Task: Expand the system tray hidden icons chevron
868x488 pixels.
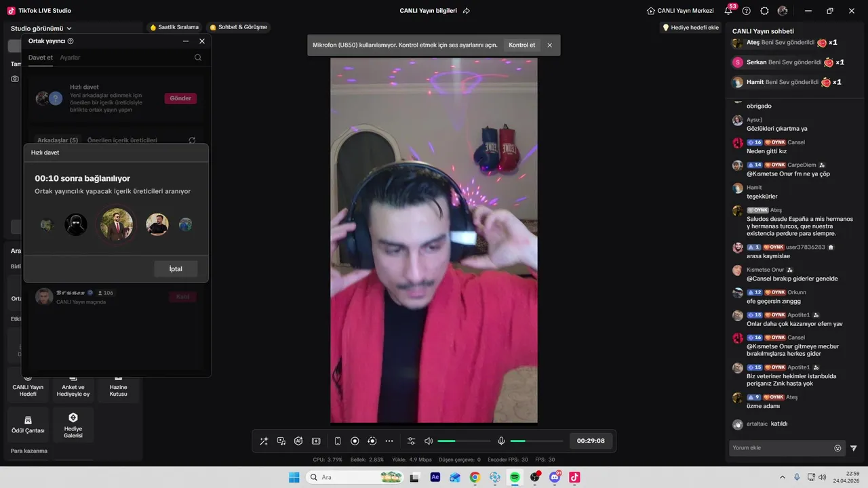Action: tap(783, 477)
